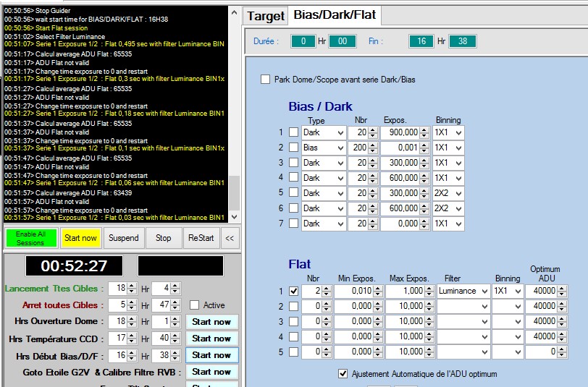Image resolution: width=588 pixels, height=387 pixels.
Task: Click the green Enable All Sessions button
Action: (31, 238)
